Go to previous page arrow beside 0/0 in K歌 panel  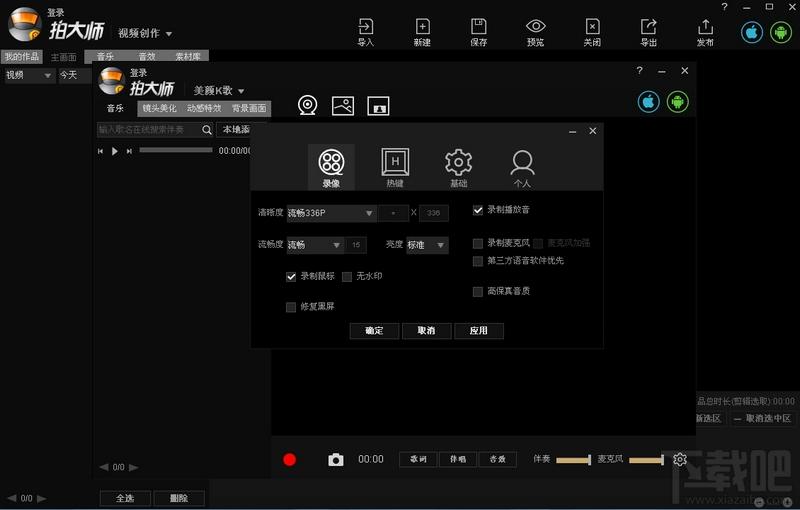click(x=104, y=467)
